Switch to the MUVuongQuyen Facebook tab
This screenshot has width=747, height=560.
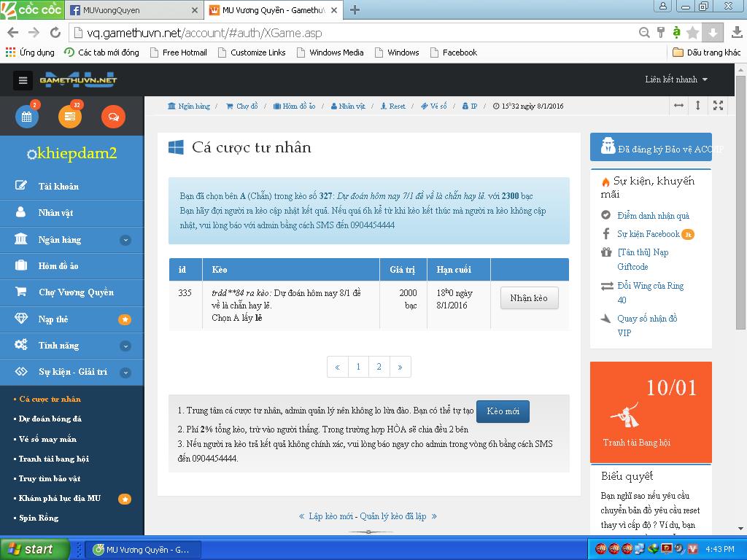131,10
